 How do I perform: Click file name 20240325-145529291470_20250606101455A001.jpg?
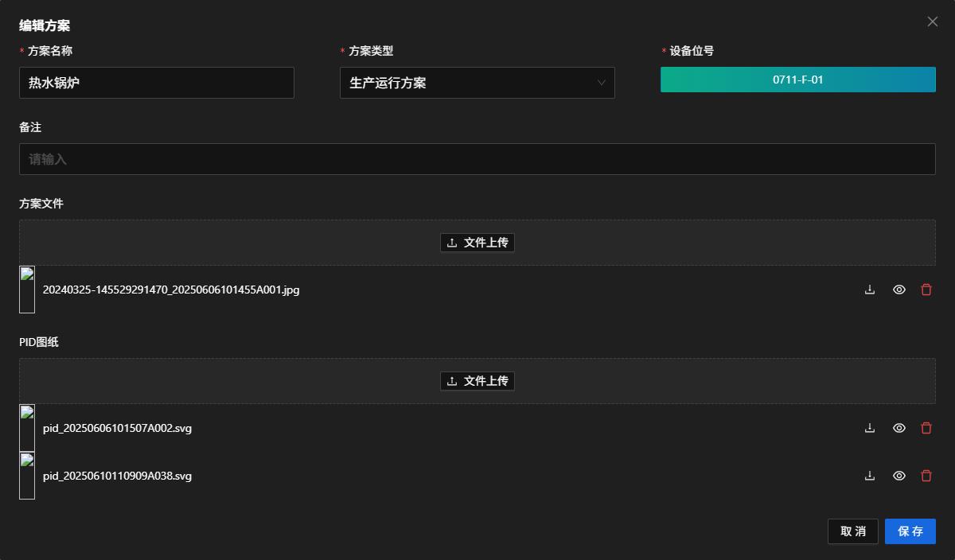tap(171, 290)
